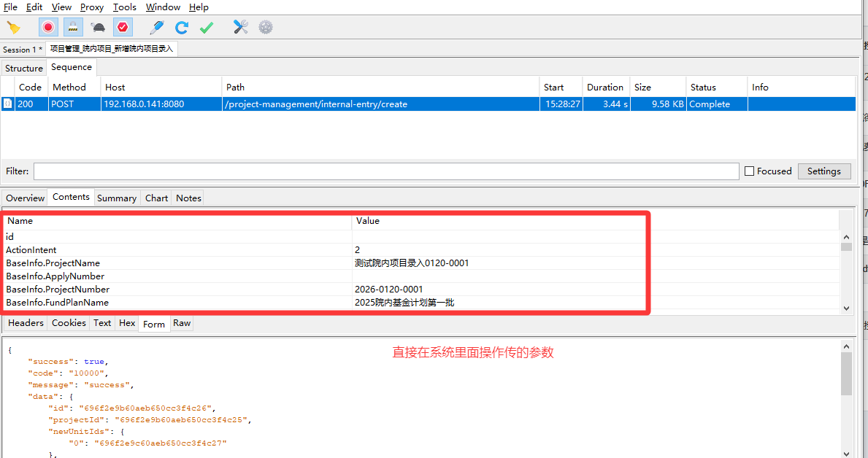Show the request Raw tab

(182, 323)
